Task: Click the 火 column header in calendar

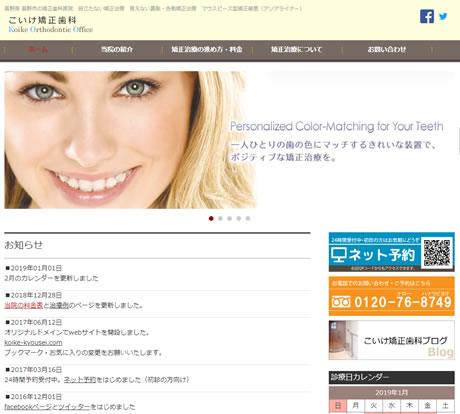Action: coord(374,406)
